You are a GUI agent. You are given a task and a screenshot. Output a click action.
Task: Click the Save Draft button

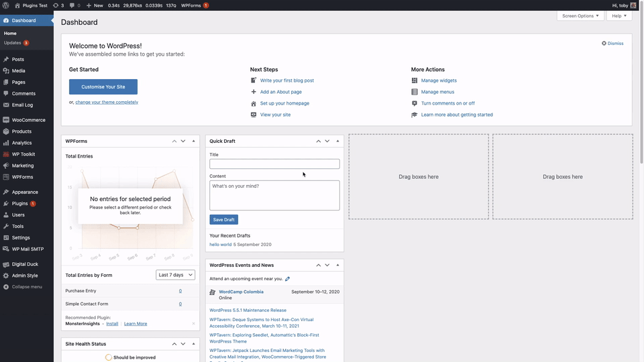click(224, 220)
